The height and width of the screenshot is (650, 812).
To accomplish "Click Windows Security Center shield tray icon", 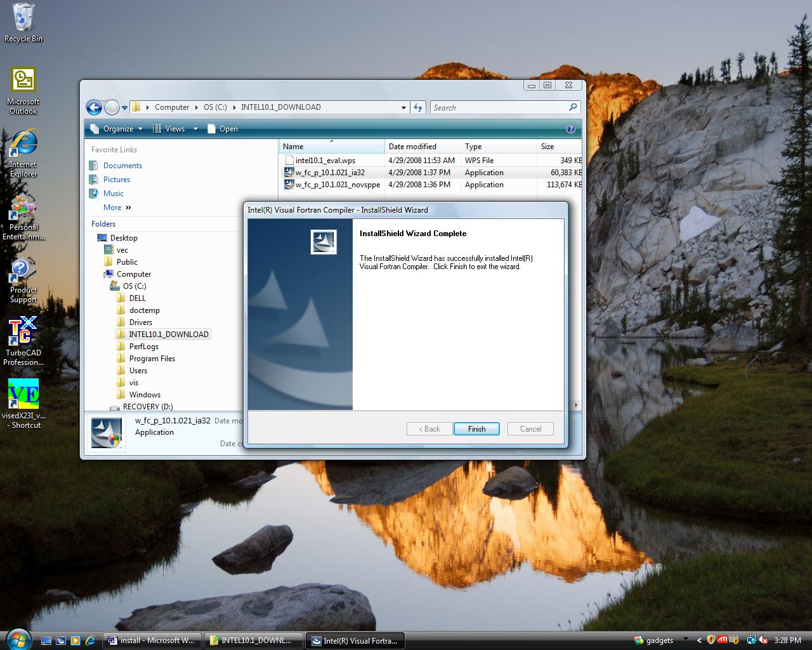I will [x=711, y=640].
